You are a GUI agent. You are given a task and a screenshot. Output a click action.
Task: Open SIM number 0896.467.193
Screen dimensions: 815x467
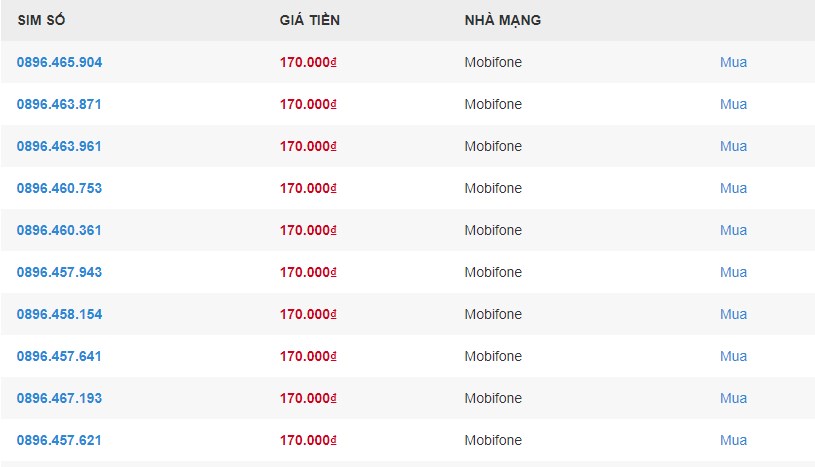tap(59, 398)
